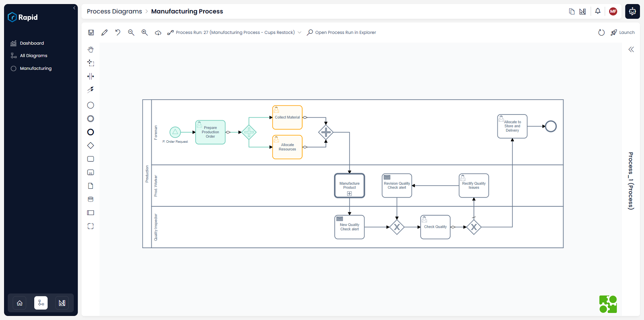The width and height of the screenshot is (644, 320).
Task: Select the exclusive gateway after Check Quality
Action: [474, 227]
